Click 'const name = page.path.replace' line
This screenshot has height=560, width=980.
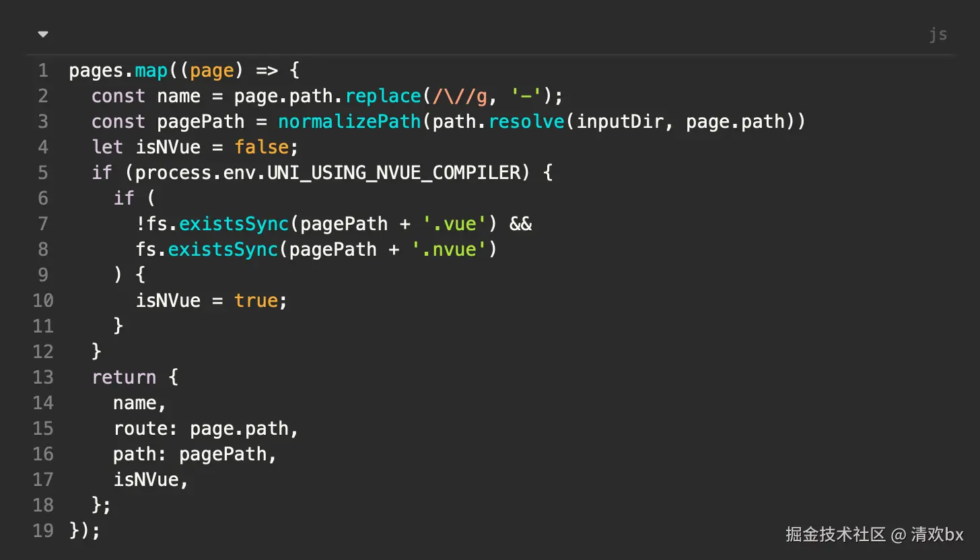click(327, 96)
